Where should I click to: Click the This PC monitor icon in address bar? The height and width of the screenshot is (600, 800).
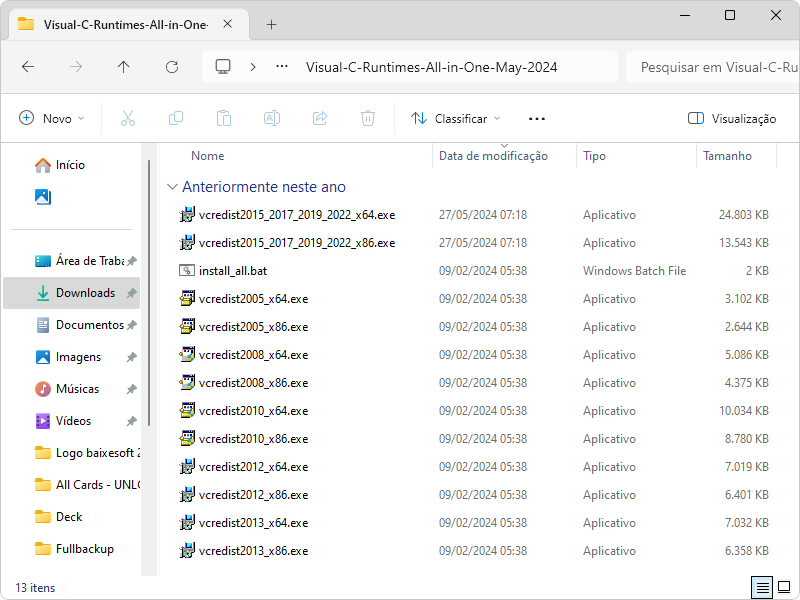pos(223,67)
